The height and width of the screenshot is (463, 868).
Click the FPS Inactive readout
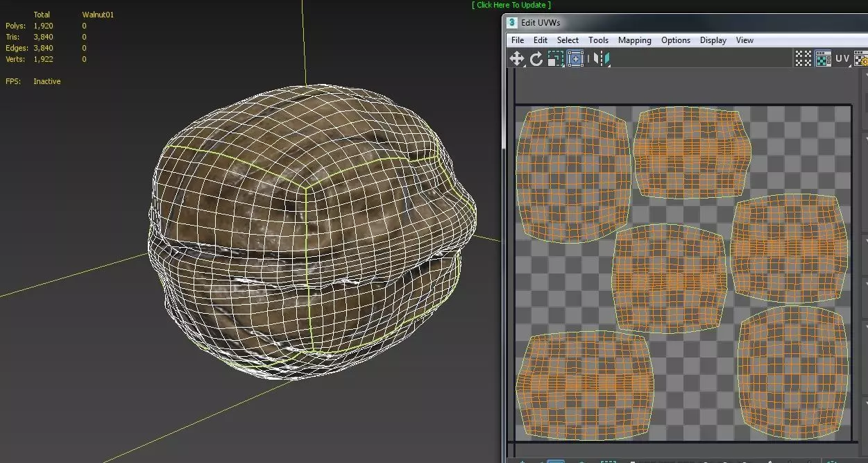pos(33,81)
